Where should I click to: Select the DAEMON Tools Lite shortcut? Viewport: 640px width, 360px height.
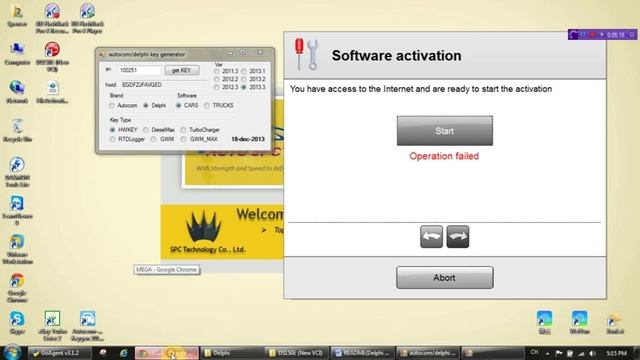point(17,172)
